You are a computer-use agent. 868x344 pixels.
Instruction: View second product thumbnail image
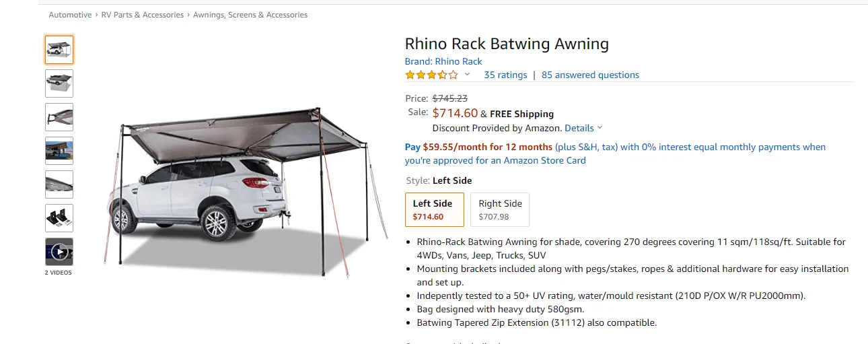pos(59,83)
